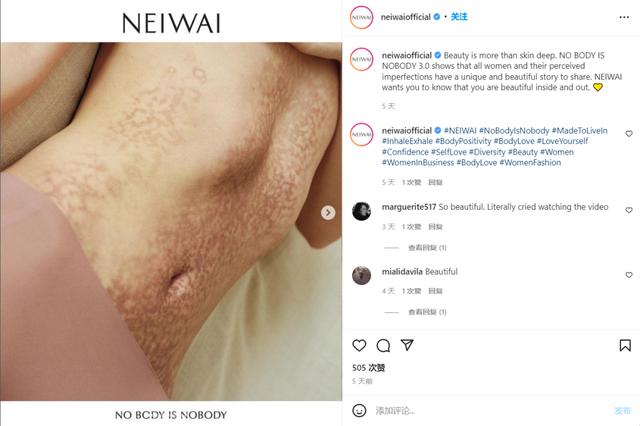
Task: View the 505 likes list
Action: pos(369,368)
